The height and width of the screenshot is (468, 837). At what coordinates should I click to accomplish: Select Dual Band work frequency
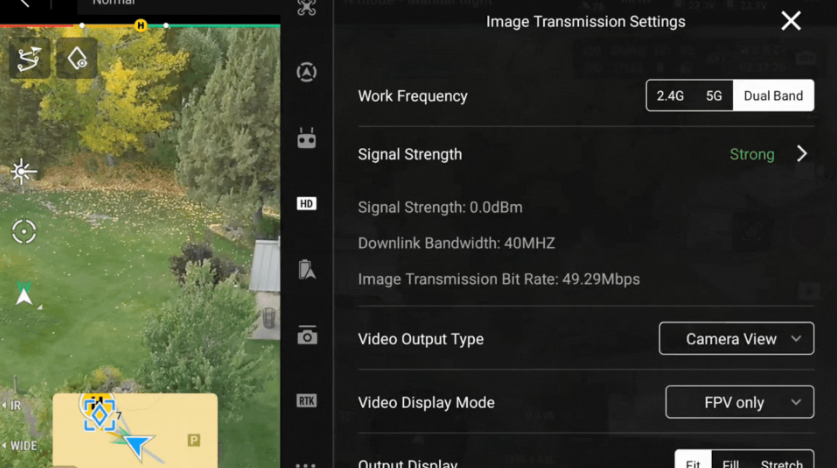[x=773, y=96]
